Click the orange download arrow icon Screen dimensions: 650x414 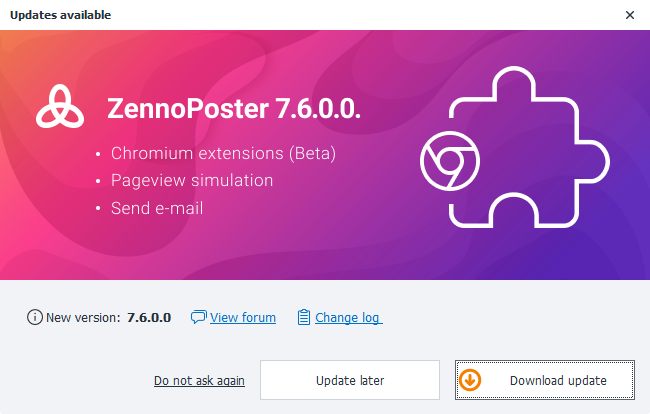point(471,380)
